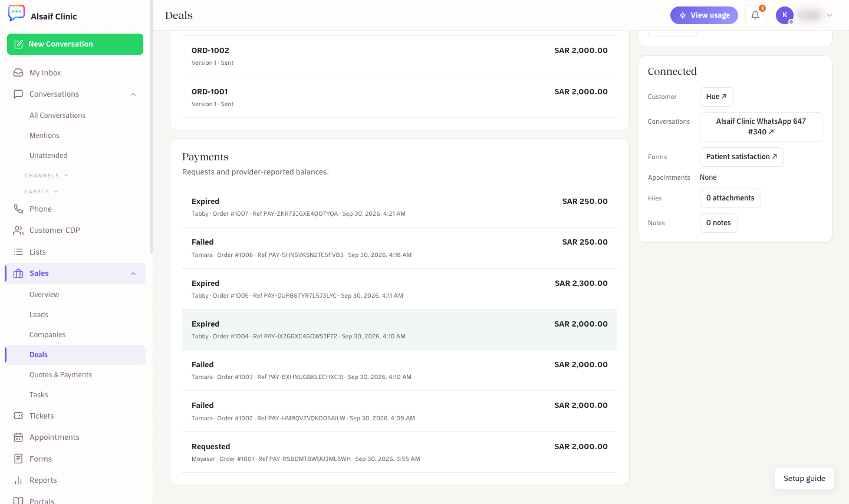
Task: Open Alsaif Clinic WhatsApp 647 conversation
Action: point(761,127)
